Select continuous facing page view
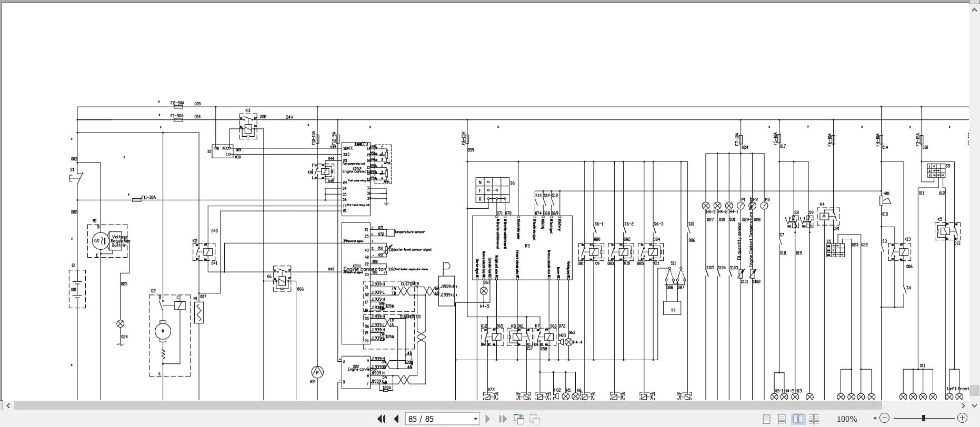980x427 pixels. [814, 419]
